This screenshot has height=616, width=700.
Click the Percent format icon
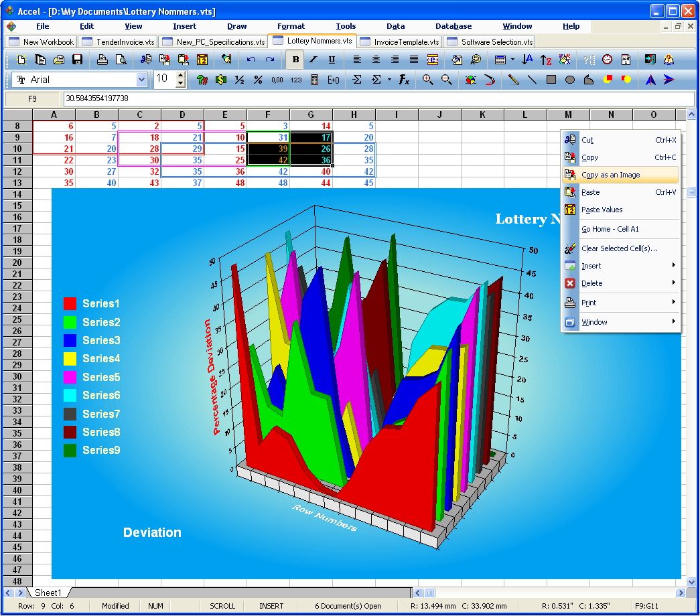pyautogui.click(x=258, y=80)
